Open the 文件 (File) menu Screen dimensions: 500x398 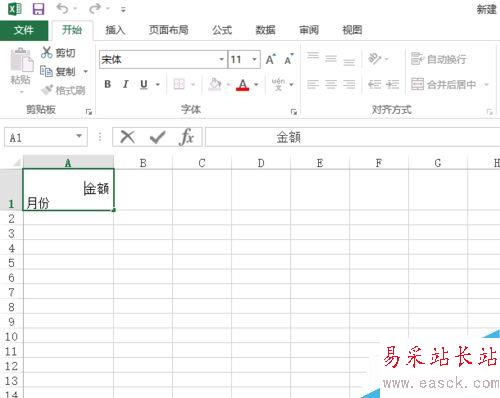point(24,30)
